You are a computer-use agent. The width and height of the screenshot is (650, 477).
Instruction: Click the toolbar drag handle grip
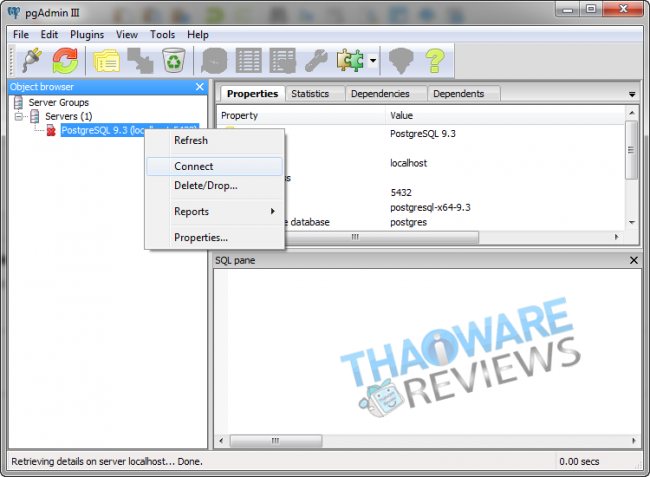12,61
